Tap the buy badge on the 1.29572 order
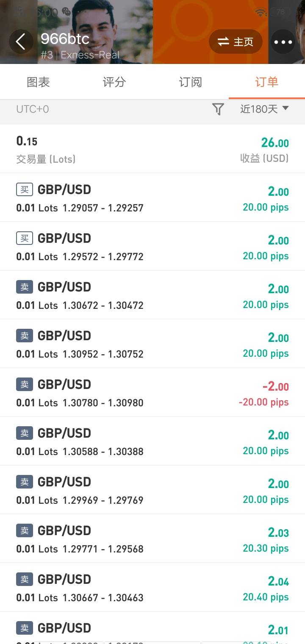Image resolution: width=305 pixels, height=644 pixels. 25,238
